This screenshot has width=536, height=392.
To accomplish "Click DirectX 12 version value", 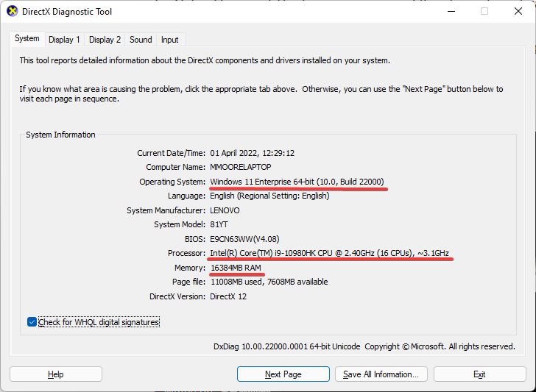I will pos(228,296).
